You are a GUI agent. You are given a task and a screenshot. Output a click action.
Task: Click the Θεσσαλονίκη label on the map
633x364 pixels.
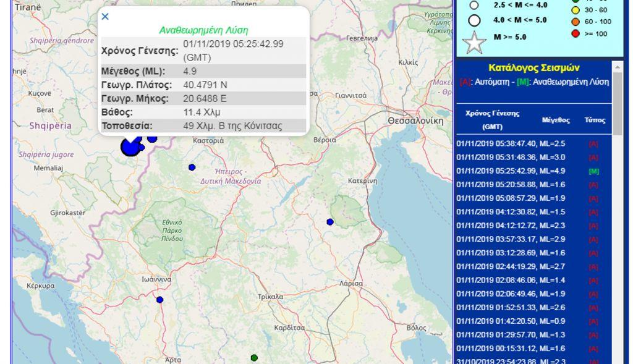click(415, 121)
